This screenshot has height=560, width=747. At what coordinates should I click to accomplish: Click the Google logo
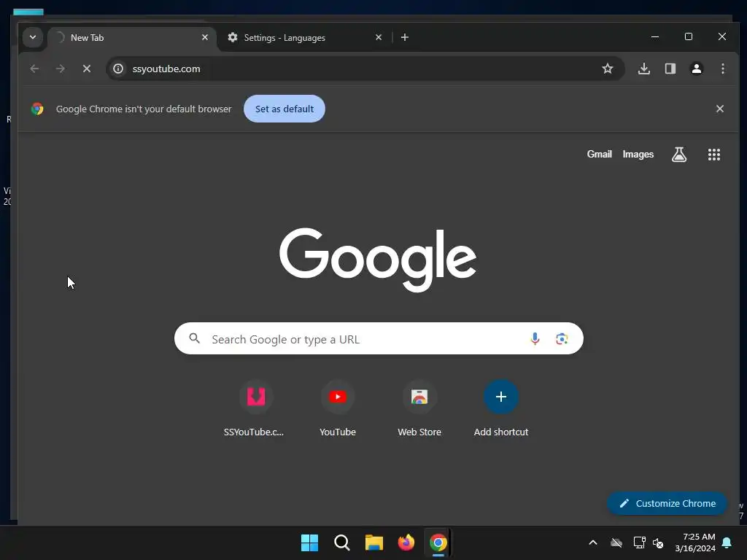click(x=377, y=260)
